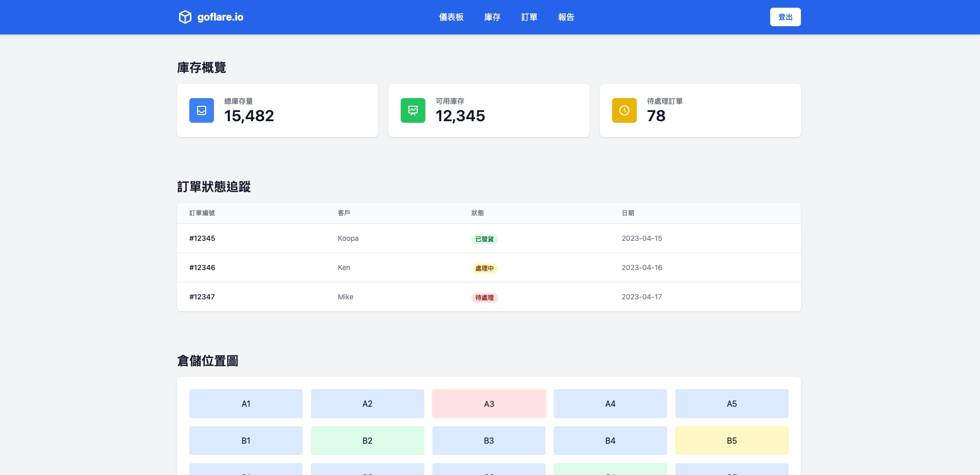Go to the 庫存 menu item
The width and height of the screenshot is (980, 475).
[x=492, y=17]
